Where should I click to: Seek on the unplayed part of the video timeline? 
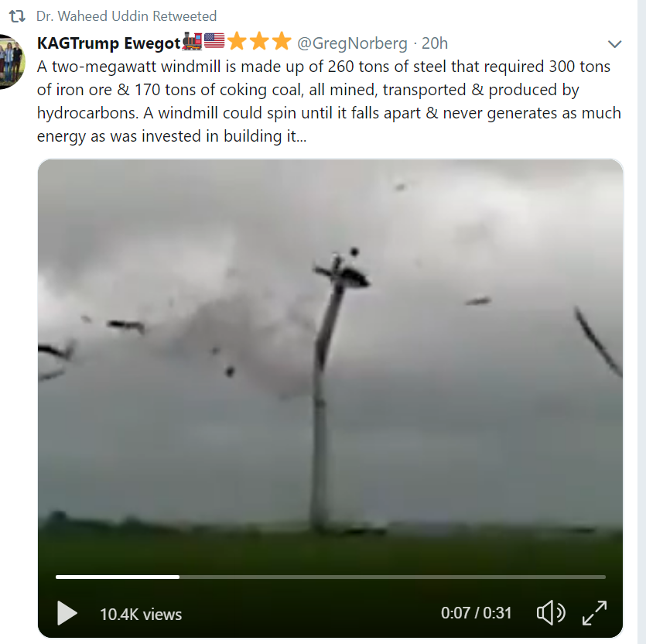click(x=387, y=577)
